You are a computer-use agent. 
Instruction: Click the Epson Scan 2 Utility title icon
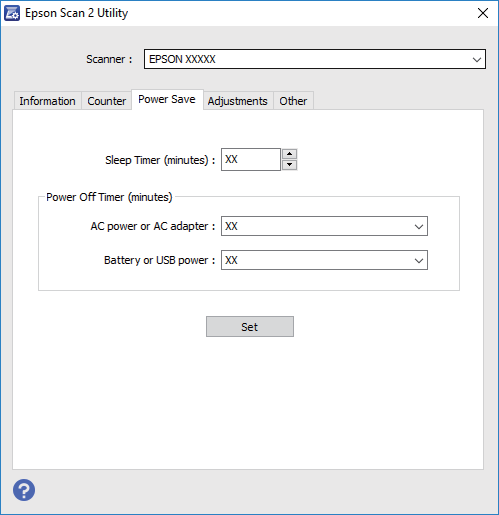coord(12,13)
